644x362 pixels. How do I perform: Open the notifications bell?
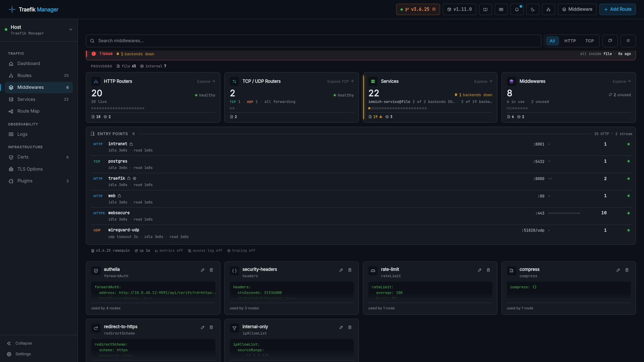pos(517,9)
